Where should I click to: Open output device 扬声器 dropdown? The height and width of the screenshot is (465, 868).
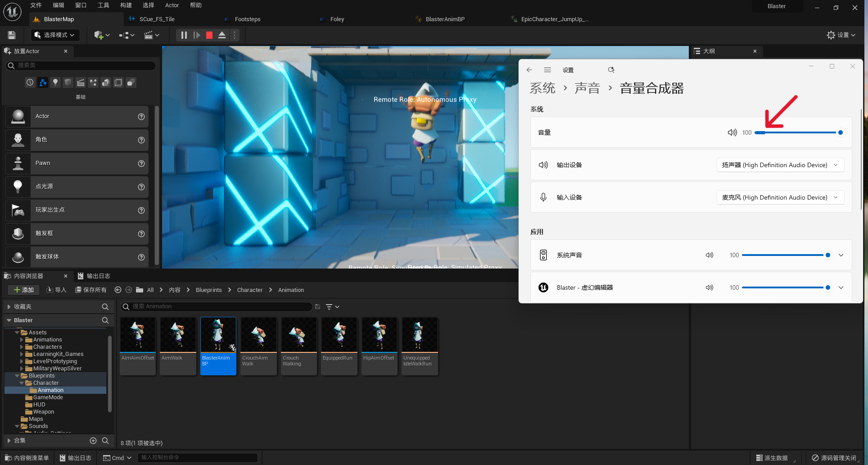(780, 165)
